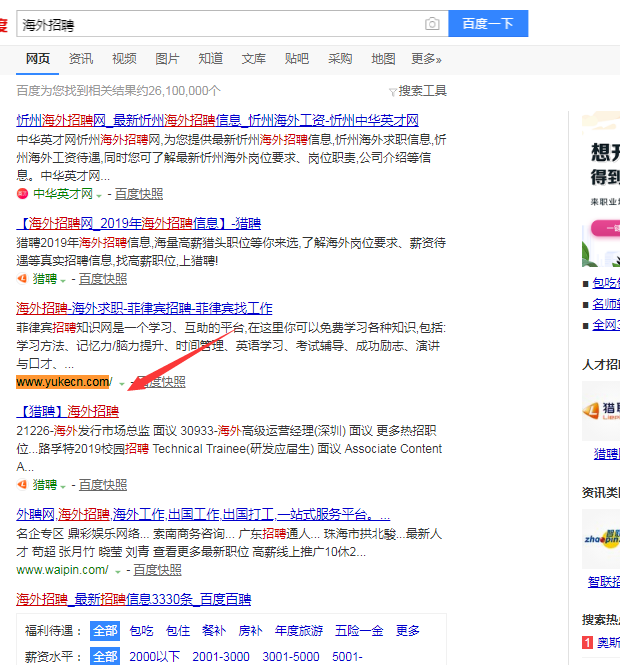This screenshot has width=620, height=665.
Task: Switch to the 图片 tab
Action: click(x=168, y=59)
